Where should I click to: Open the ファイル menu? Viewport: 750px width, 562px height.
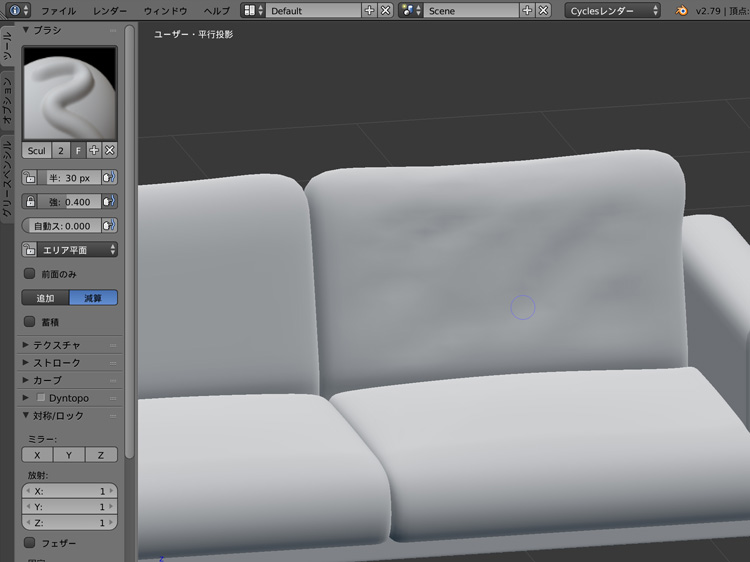coord(58,10)
